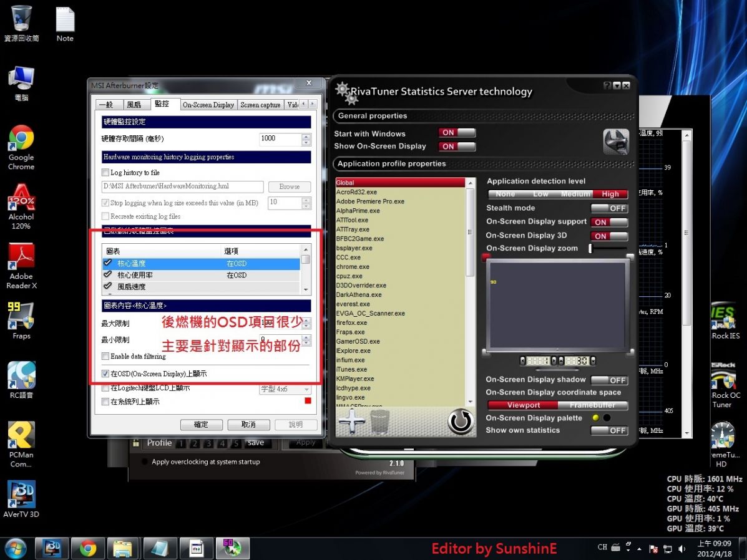Set application detection level to Low
The image size is (747, 560).
pyautogui.click(x=540, y=194)
